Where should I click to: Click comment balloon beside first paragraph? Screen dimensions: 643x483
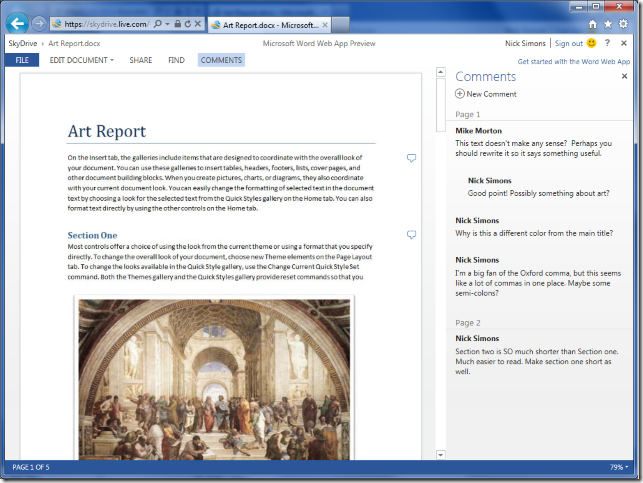tap(411, 158)
